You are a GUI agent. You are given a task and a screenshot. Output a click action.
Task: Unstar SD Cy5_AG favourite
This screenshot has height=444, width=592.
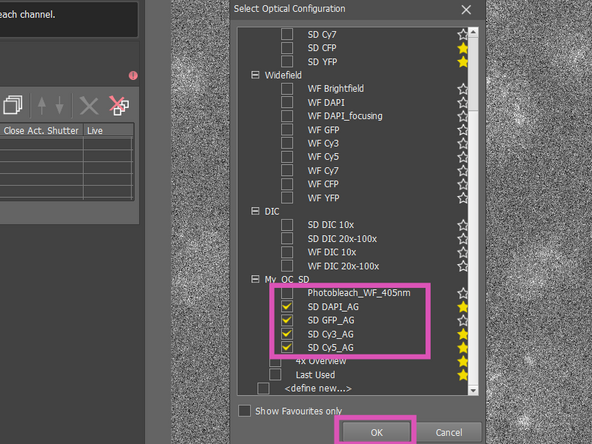tap(462, 348)
